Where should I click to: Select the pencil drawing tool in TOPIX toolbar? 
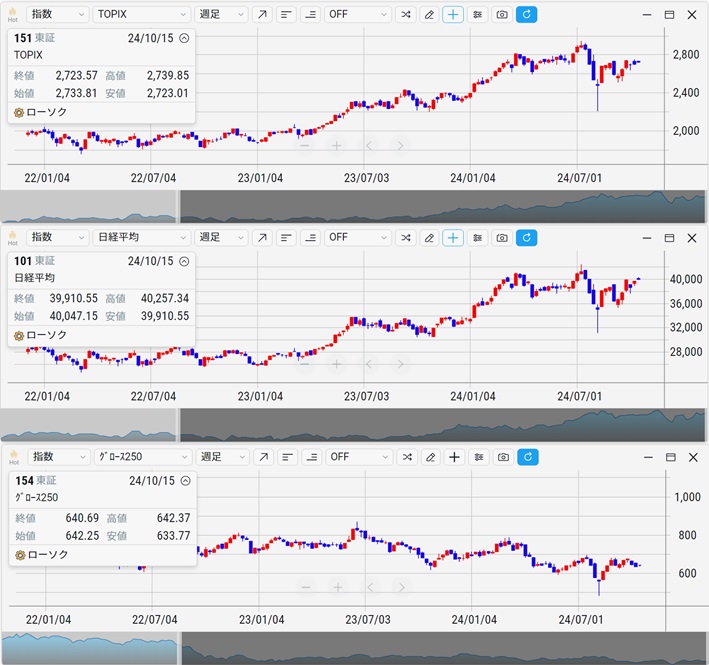tap(429, 15)
